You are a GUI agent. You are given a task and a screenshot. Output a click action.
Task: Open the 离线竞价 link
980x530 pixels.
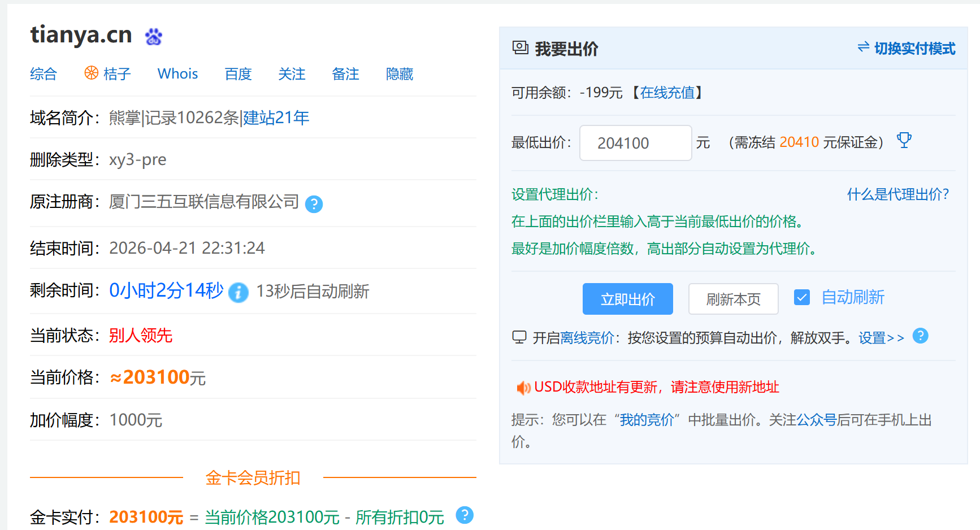(587, 338)
